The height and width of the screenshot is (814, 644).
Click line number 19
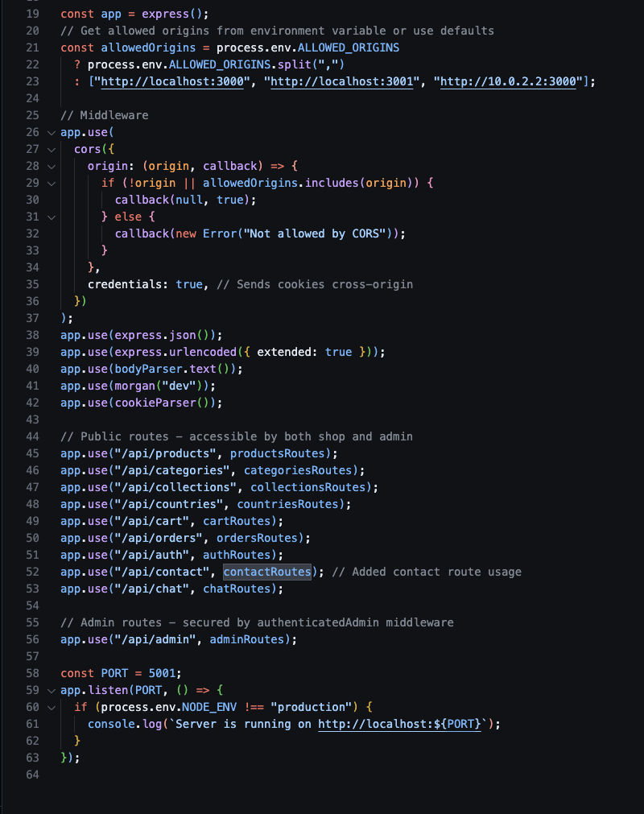pyautogui.click(x=32, y=14)
